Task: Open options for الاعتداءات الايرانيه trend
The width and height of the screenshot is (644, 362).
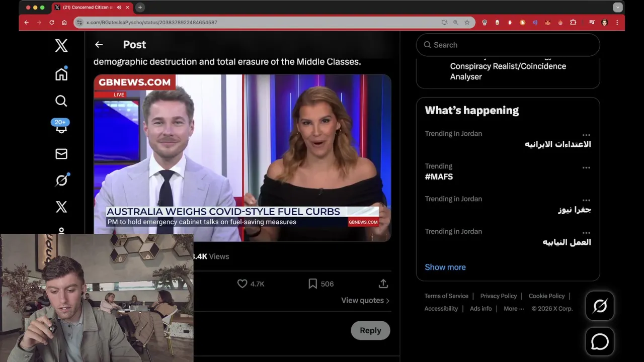Action: tap(586, 135)
